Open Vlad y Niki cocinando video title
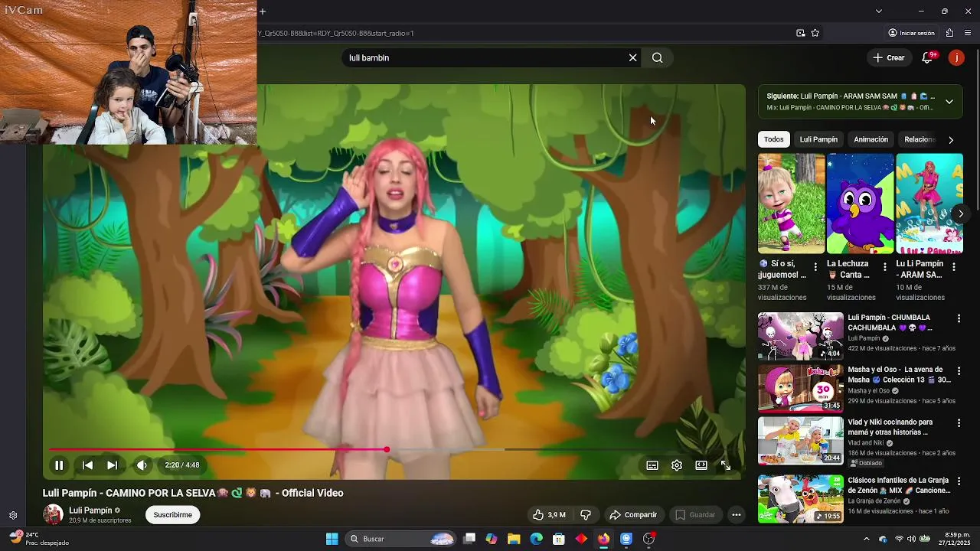This screenshot has width=980, height=551. click(890, 427)
